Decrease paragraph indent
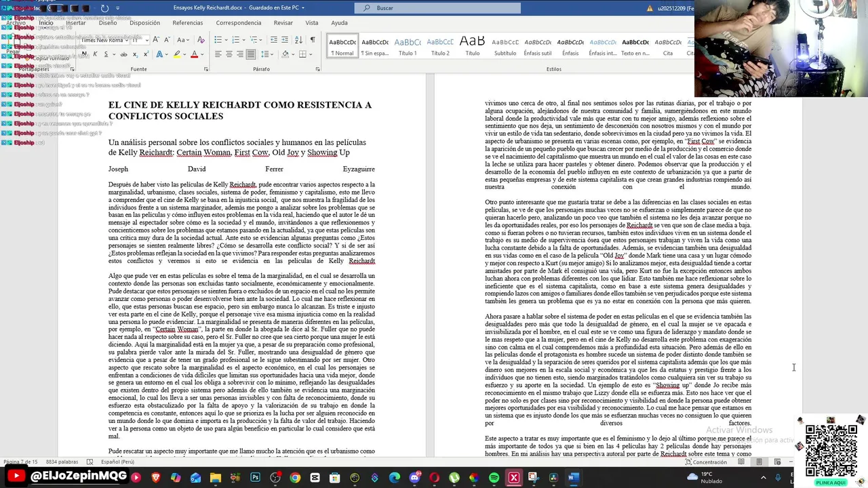 (273, 39)
